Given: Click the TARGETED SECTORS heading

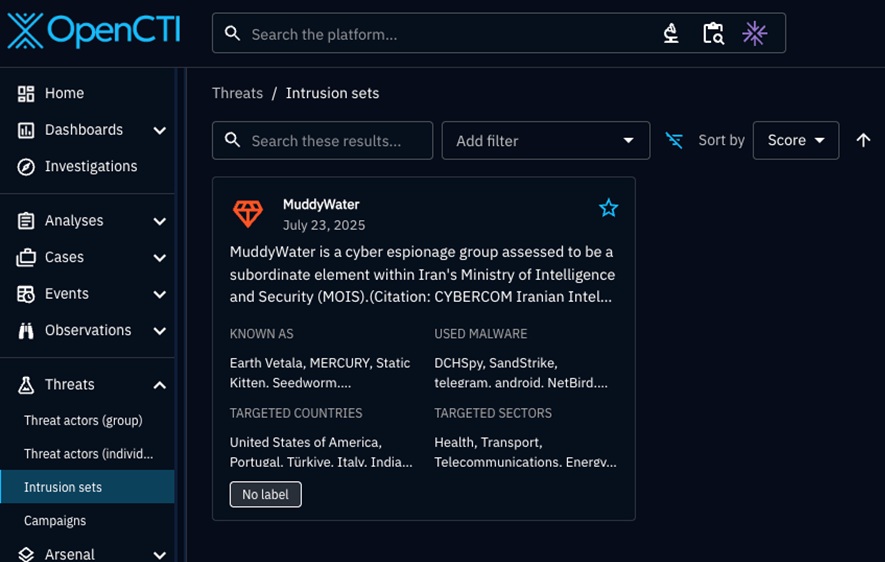Looking at the screenshot, I should 493,413.
